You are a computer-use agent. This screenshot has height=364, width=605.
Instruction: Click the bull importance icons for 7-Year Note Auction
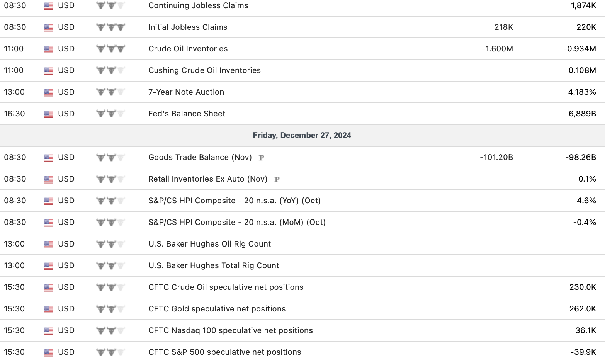point(110,92)
